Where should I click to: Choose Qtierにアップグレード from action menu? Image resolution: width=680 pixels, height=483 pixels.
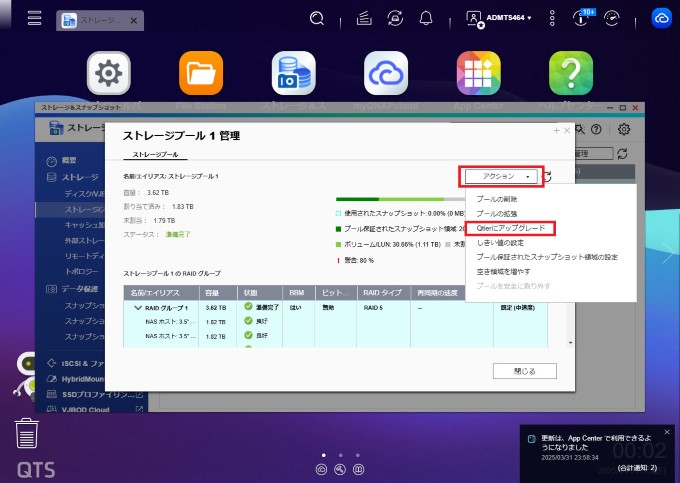(510, 228)
